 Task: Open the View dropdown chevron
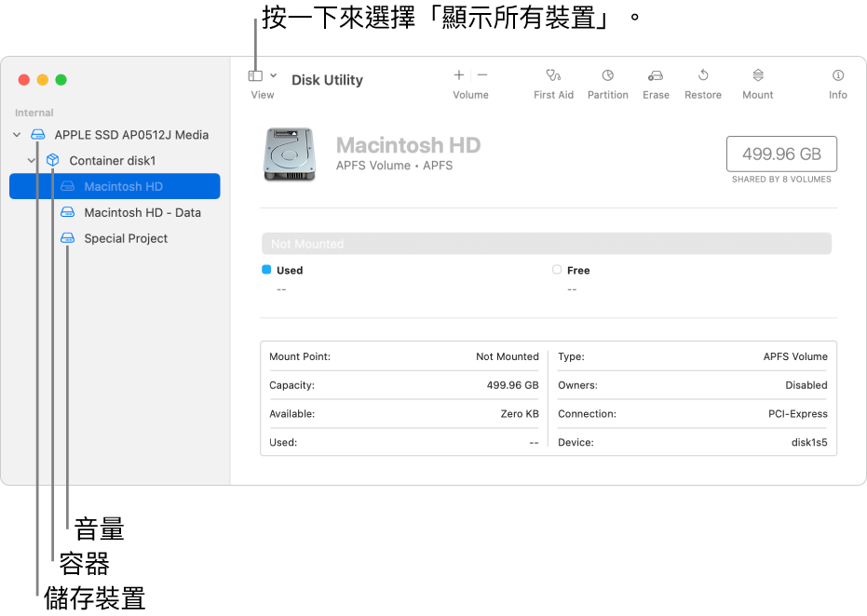273,75
